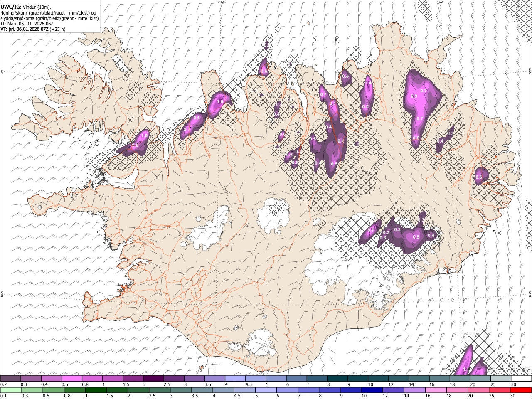Pick the top legend swatch between 14 and 16

pyautogui.click(x=419, y=379)
